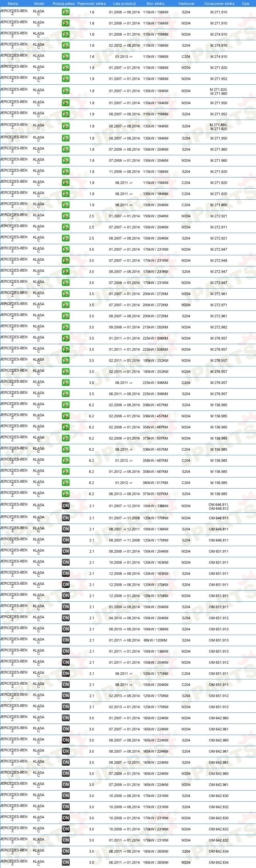
Task: Click the Nadwozie column header
Action: pos(186,4)
